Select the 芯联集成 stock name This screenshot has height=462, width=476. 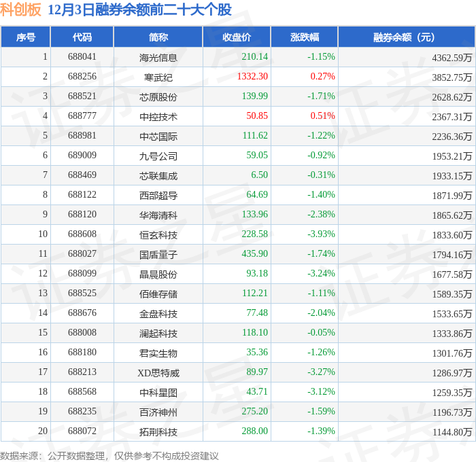(x=158, y=176)
